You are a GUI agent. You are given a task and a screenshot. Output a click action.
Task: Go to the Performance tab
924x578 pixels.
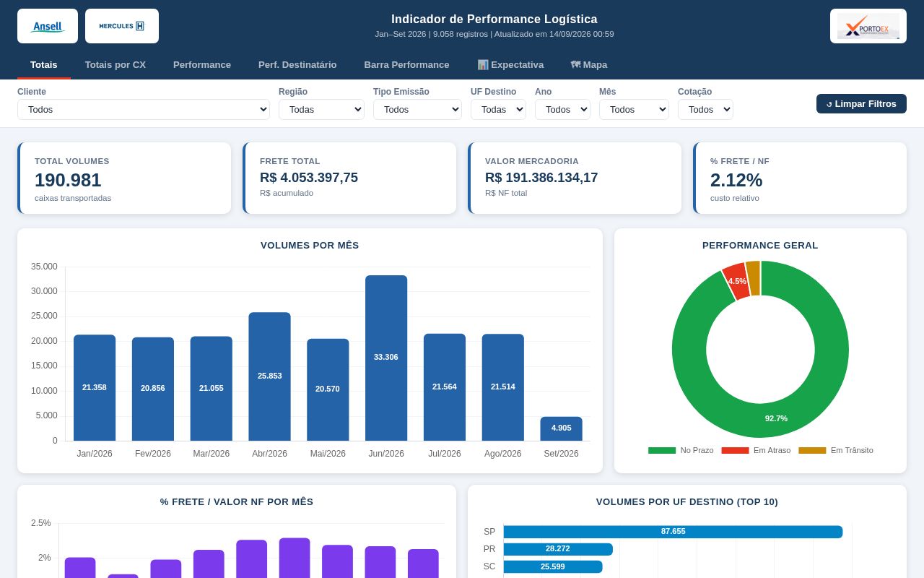(x=202, y=64)
